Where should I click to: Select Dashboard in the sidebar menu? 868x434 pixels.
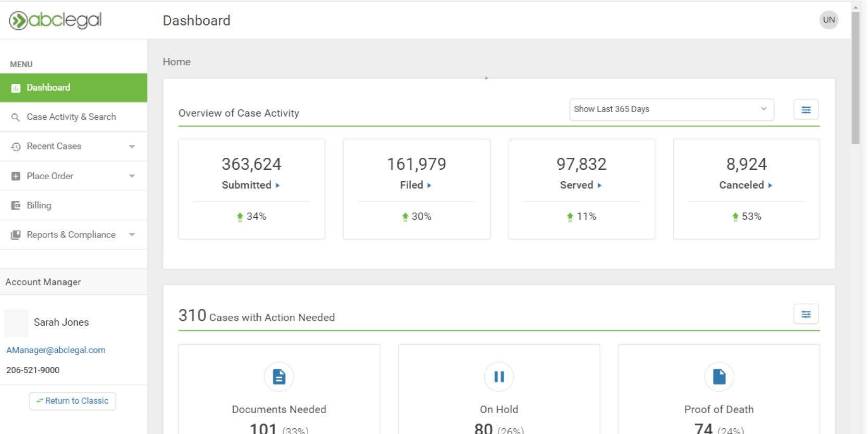[x=48, y=88]
